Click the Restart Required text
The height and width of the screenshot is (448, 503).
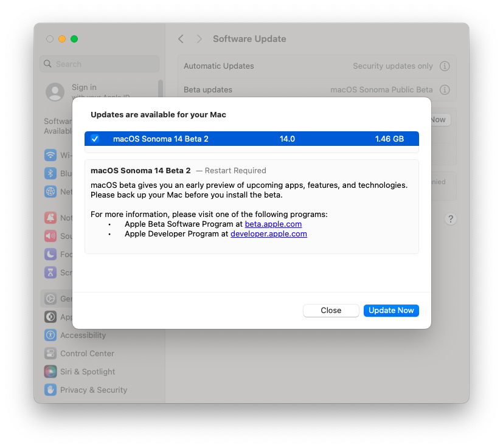(x=235, y=171)
